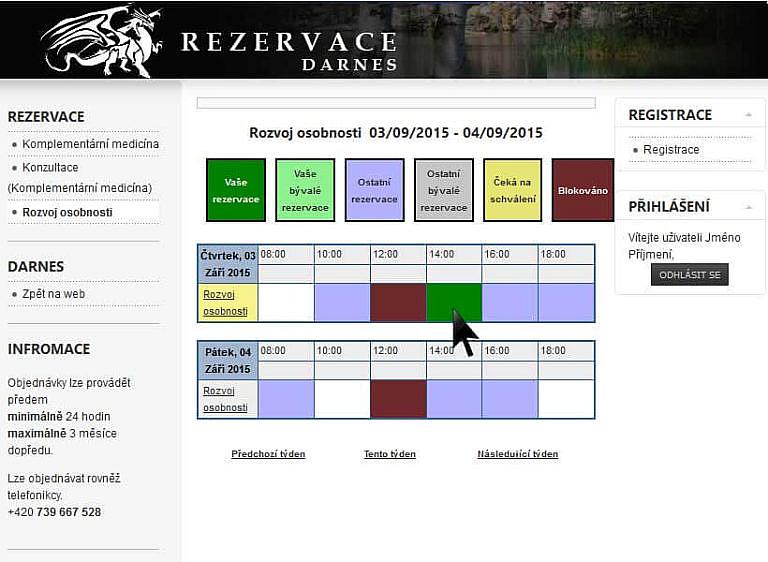
Task: Click the dark red Blokováno swatch
Action: point(582,190)
